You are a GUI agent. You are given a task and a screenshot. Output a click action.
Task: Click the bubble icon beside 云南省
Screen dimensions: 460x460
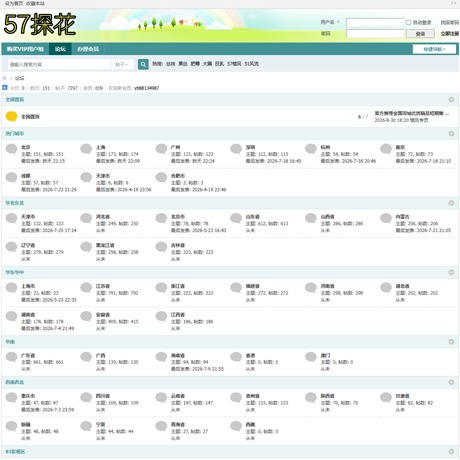161,398
